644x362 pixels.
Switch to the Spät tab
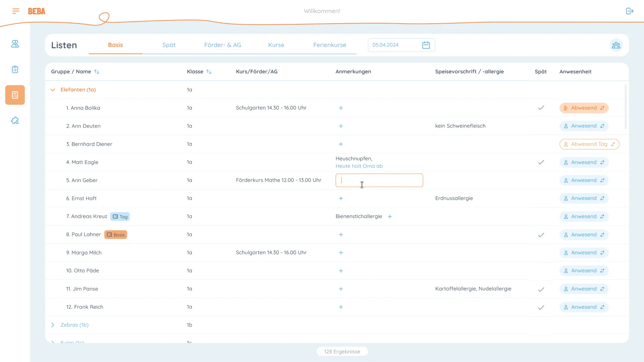[169, 45]
